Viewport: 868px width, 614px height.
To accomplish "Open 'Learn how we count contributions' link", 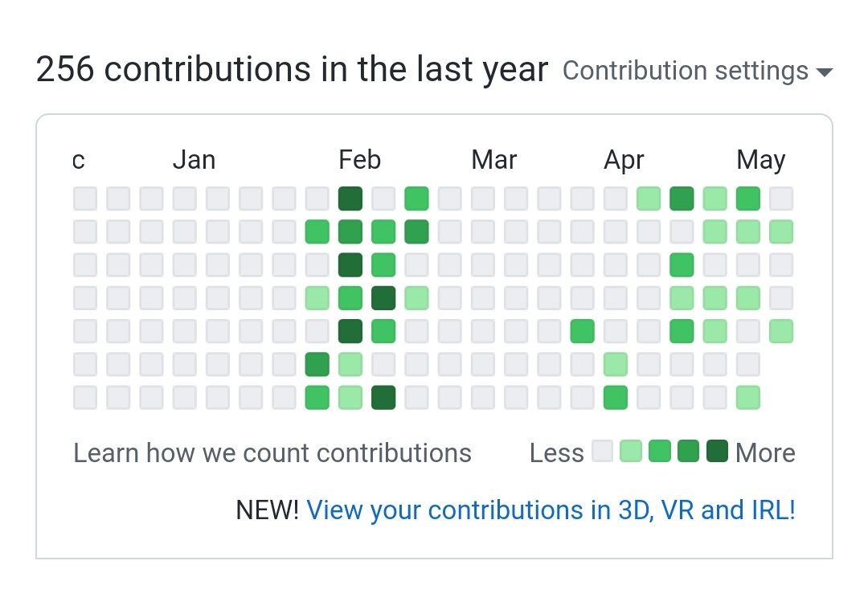I will (272, 453).
